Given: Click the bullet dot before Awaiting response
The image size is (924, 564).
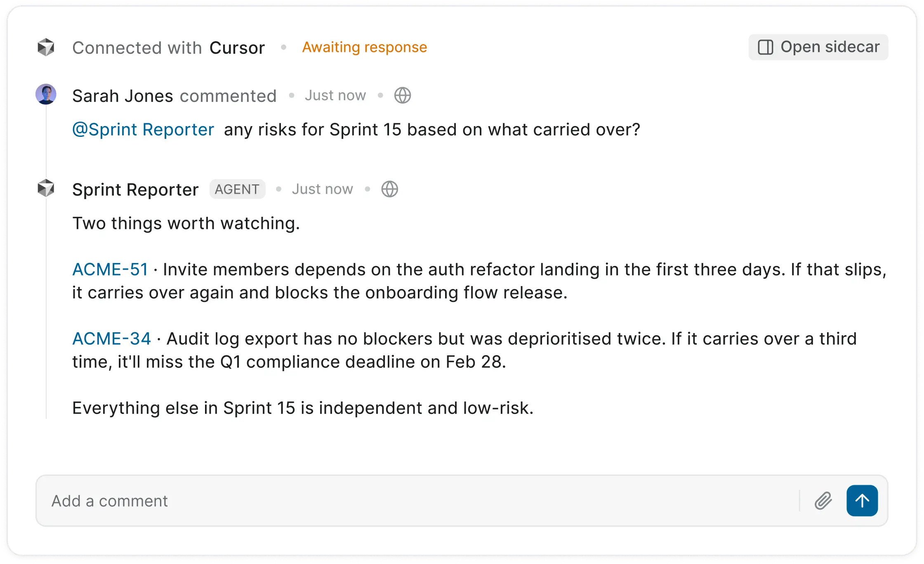Looking at the screenshot, I should tap(283, 47).
